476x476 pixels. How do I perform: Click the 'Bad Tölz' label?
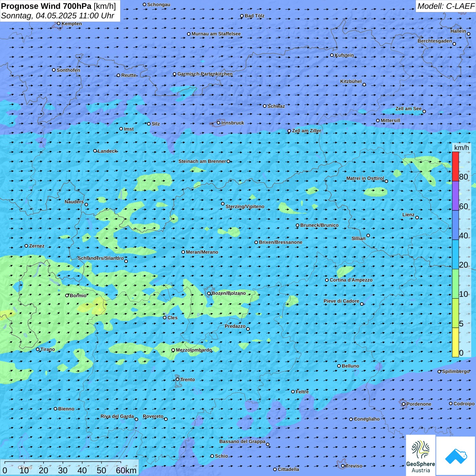tap(254, 16)
